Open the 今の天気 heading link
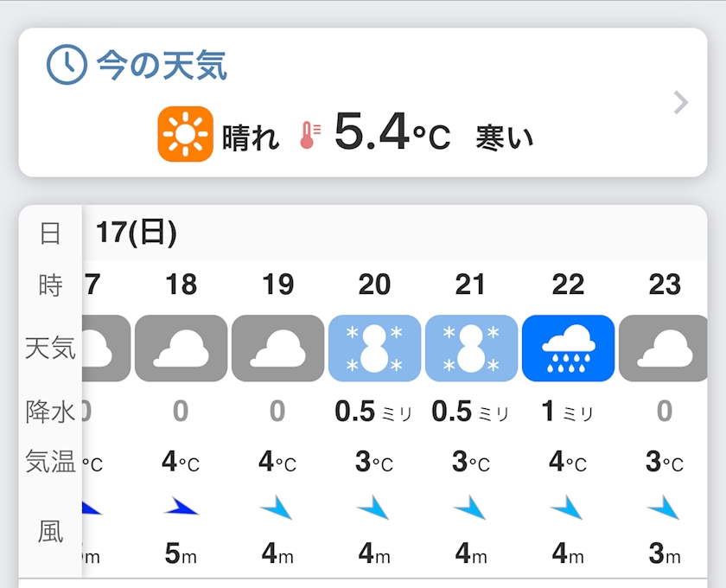This screenshot has width=726, height=588. tap(162, 65)
